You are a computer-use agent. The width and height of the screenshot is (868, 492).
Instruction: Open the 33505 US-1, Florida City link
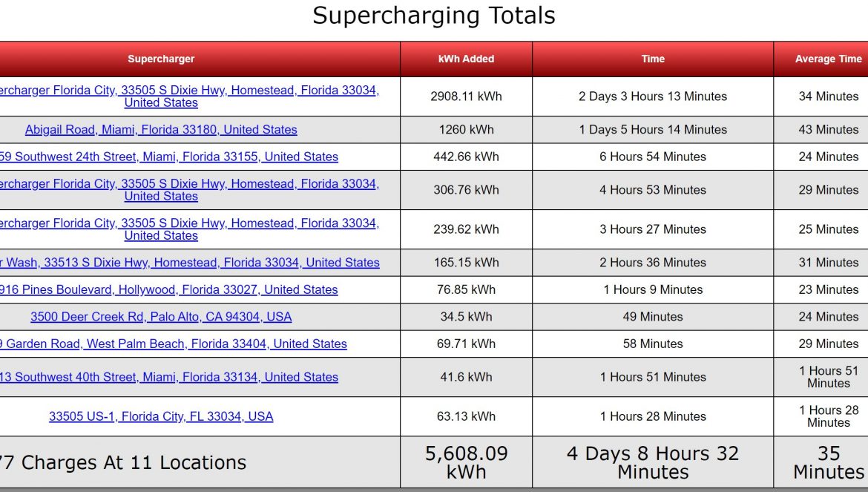(161, 416)
